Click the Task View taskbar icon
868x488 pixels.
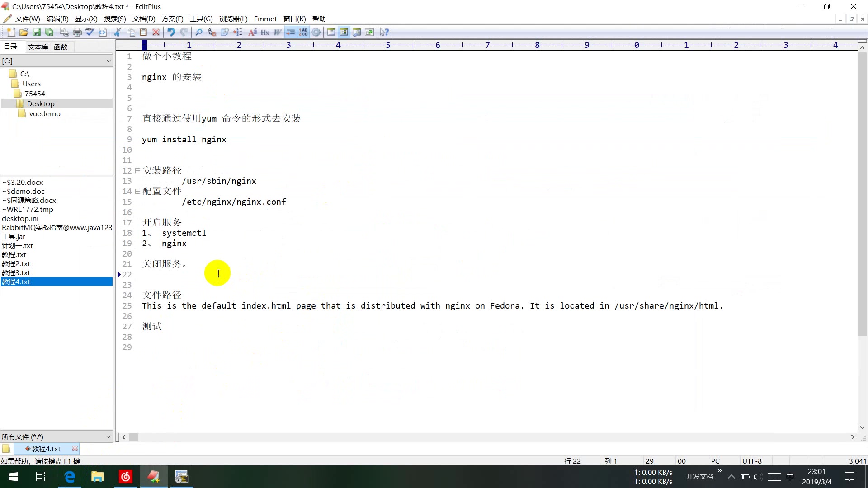tap(41, 477)
